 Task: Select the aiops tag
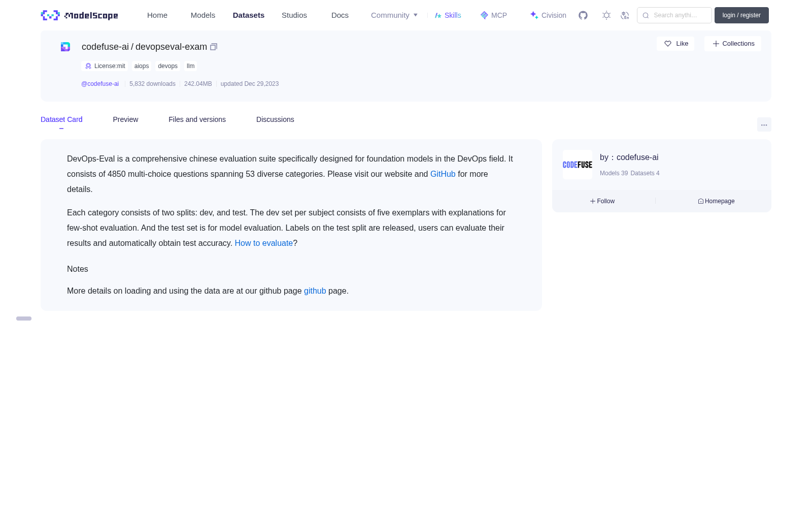[142, 66]
